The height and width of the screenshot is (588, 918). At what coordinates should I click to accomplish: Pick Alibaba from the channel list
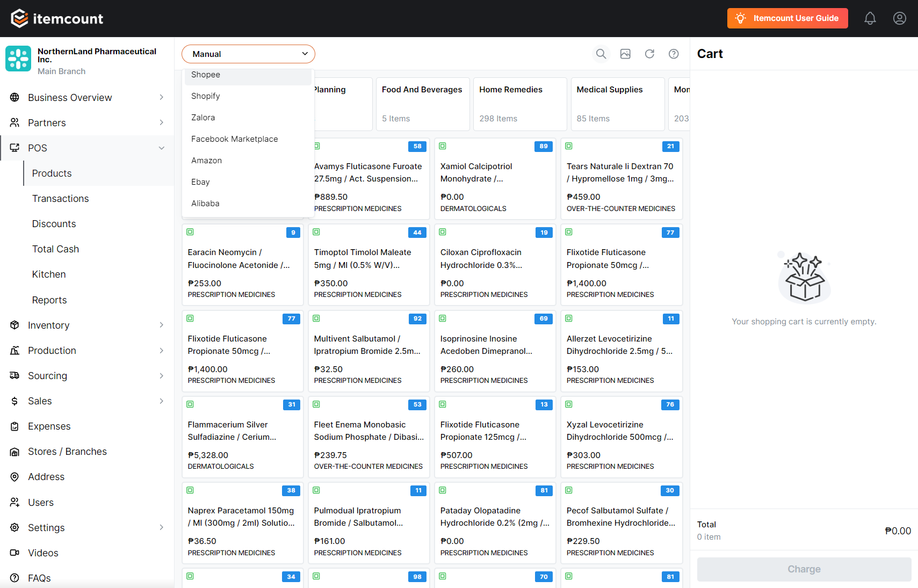248,204
